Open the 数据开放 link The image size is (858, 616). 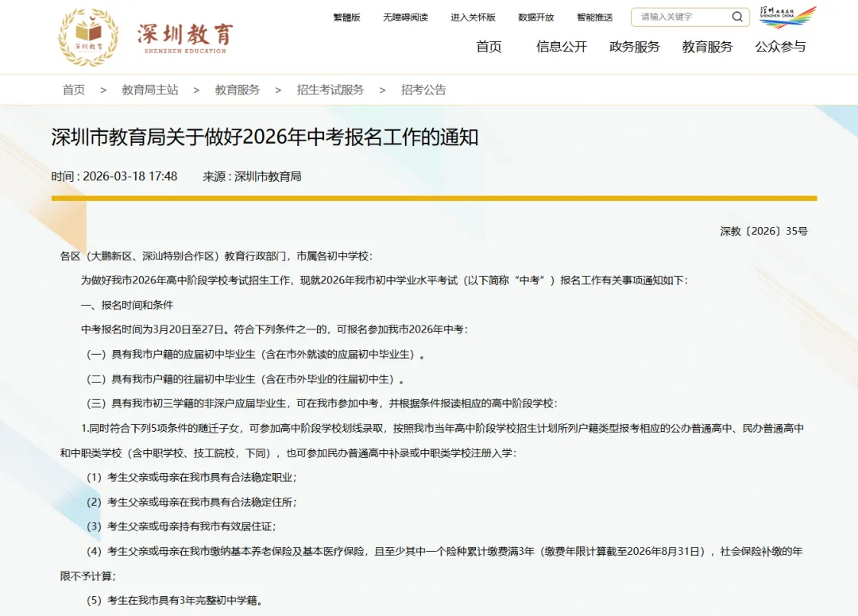pos(536,17)
